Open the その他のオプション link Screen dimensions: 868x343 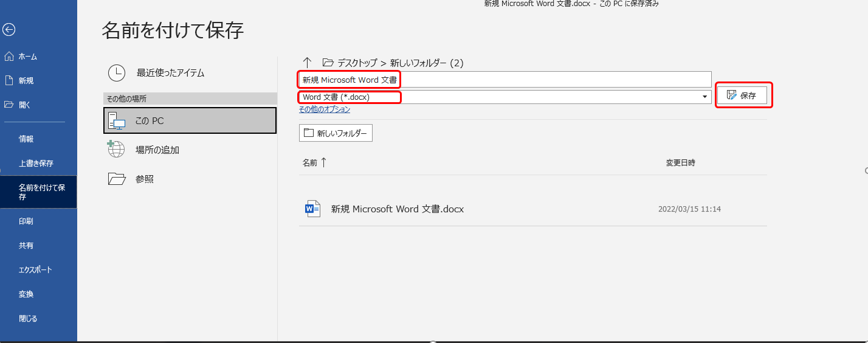324,109
